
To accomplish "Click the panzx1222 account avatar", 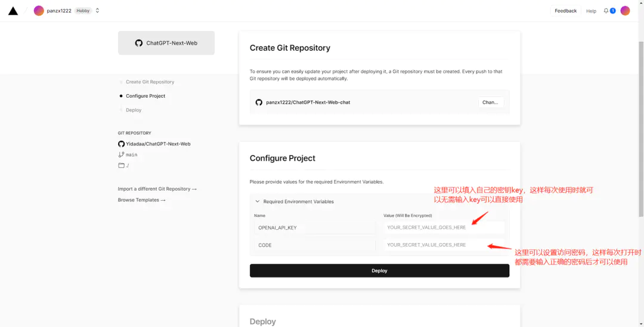I will point(39,11).
